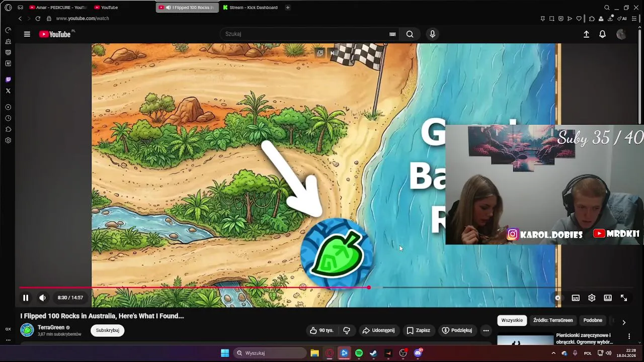Click the Podziękuj thanks button
This screenshot has width=644, height=362.
pos(457,330)
